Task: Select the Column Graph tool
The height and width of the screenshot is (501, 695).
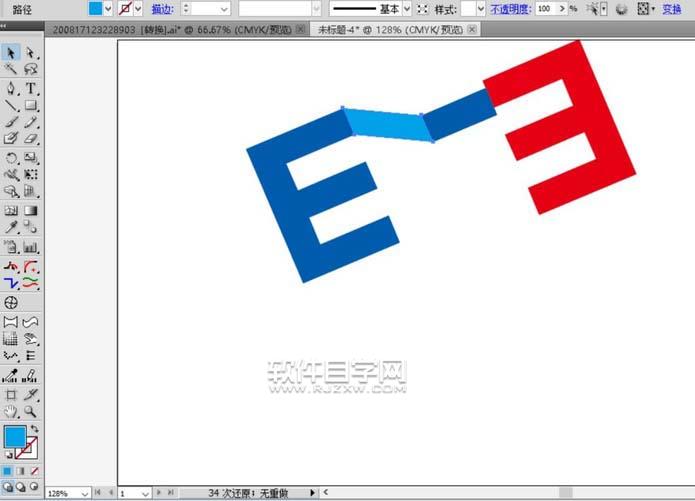Action: point(30,247)
